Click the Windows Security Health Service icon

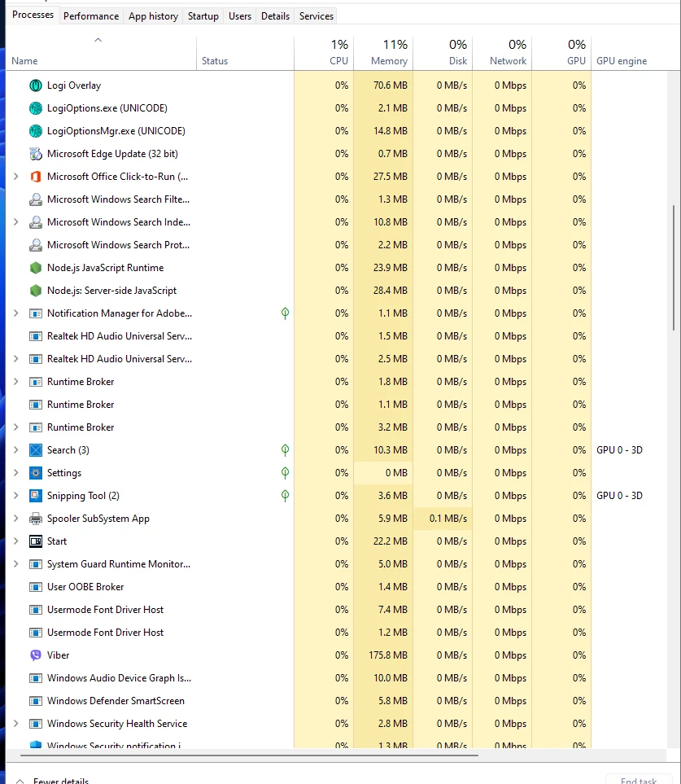[x=36, y=724]
